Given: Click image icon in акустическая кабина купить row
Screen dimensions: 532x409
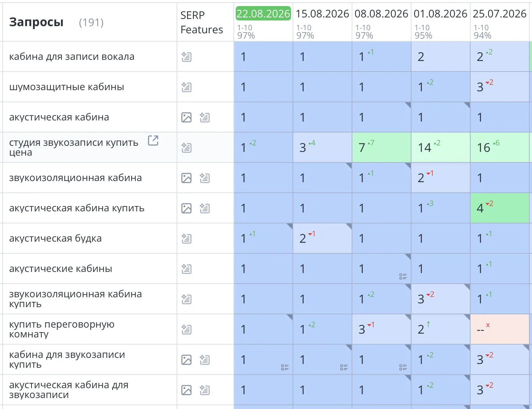Looking at the screenshot, I should pos(186,208).
